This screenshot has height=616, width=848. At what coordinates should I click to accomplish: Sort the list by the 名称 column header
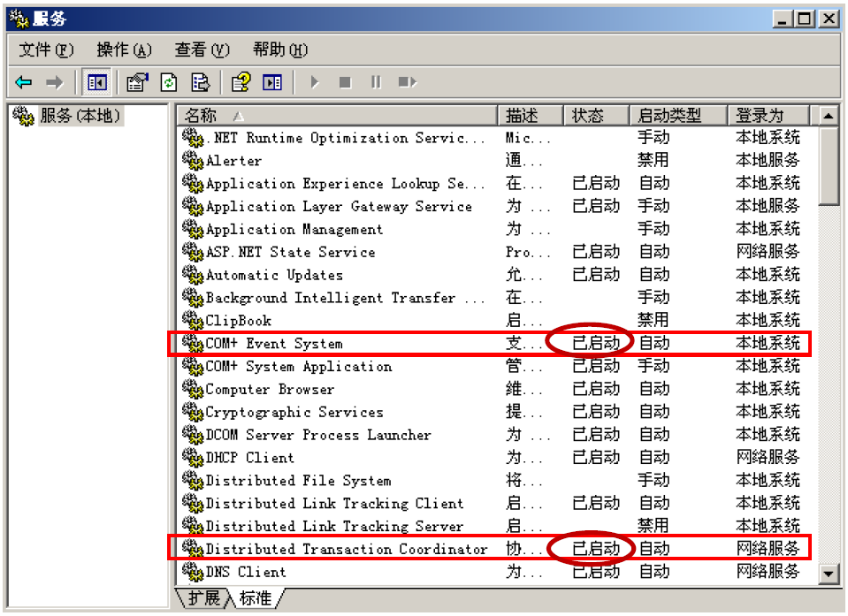[x=336, y=116]
